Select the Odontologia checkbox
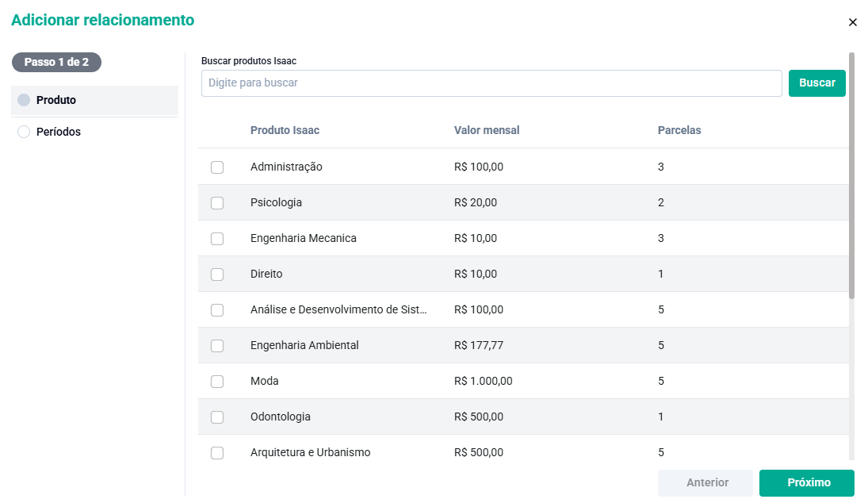868x503 pixels. tap(217, 417)
